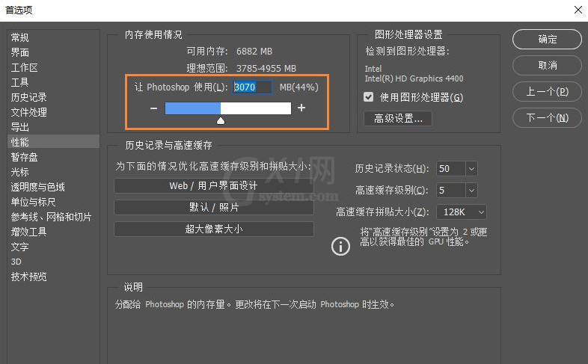The image size is (588, 364).
Task: Select 文件处理 in the category list
Action: pos(53,112)
